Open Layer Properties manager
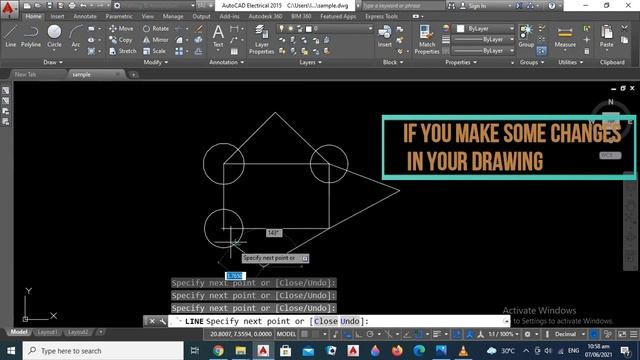The height and width of the screenshot is (360, 640). tap(261, 39)
